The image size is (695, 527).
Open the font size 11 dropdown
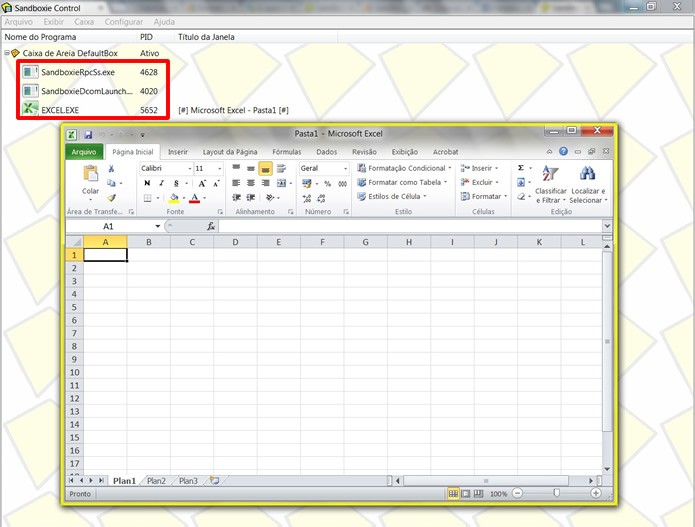point(219,168)
